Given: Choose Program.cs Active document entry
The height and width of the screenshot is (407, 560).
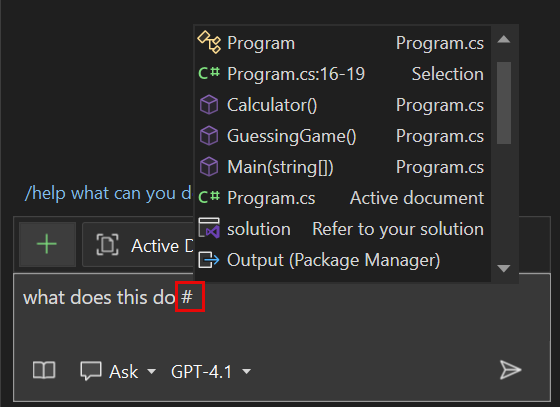Looking at the screenshot, I should 341,198.
